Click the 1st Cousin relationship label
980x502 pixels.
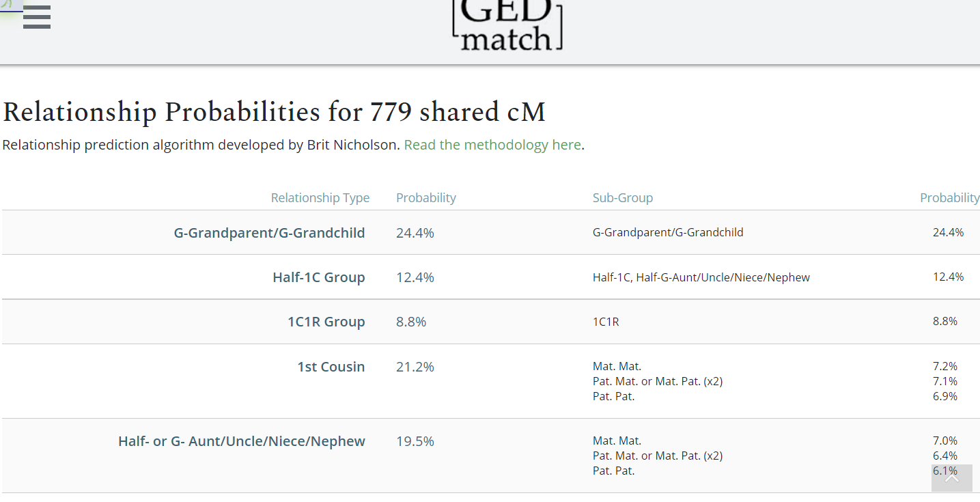tap(331, 367)
